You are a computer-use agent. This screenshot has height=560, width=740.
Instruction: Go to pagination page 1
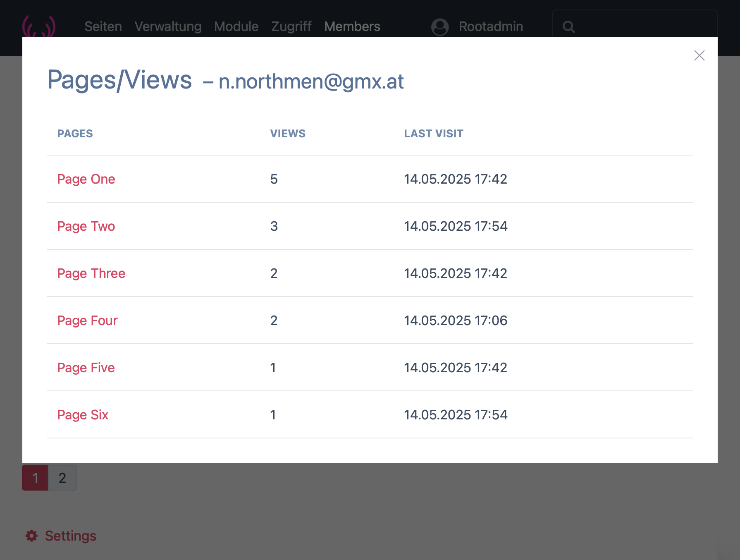(35, 478)
